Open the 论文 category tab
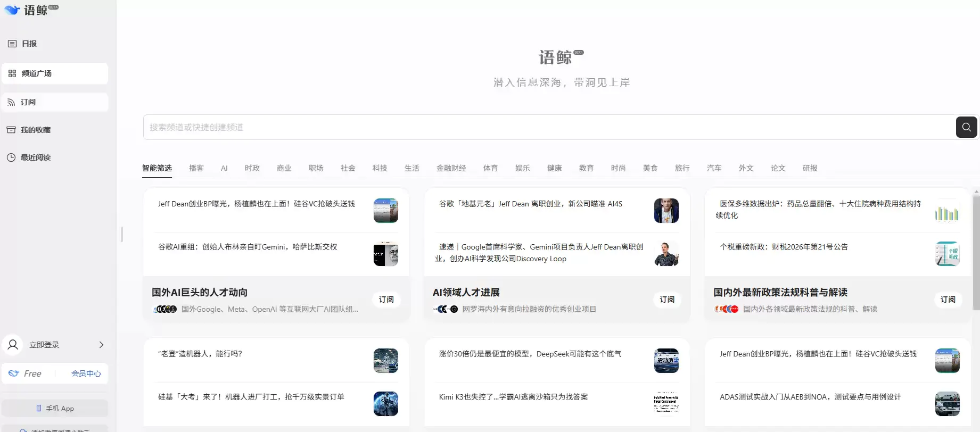The image size is (980, 432). tap(778, 168)
